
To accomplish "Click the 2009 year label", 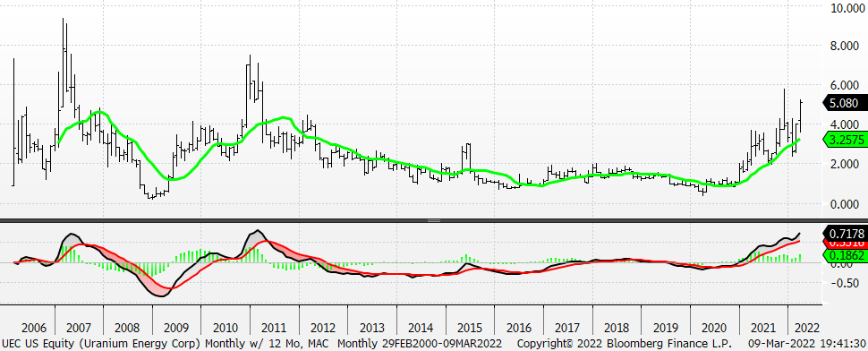I will tap(176, 327).
